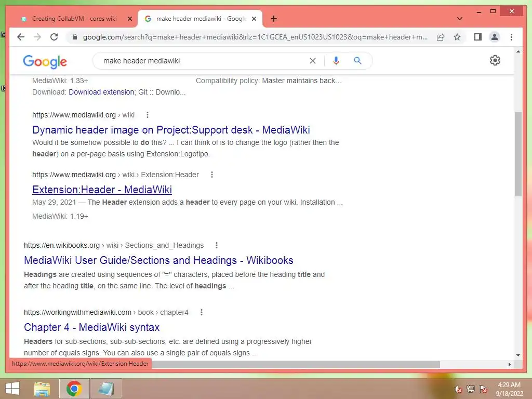The width and height of the screenshot is (532, 399).
Task: Click the 'MediaWiki: 1.33+' text
Action: [60, 81]
